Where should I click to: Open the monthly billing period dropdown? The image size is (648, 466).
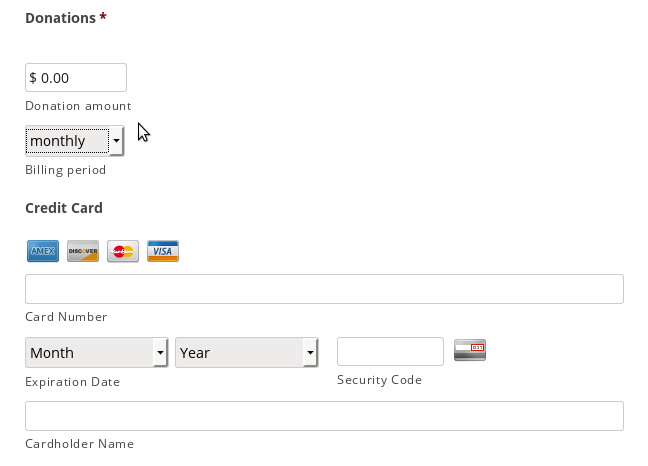pyautogui.click(x=74, y=141)
